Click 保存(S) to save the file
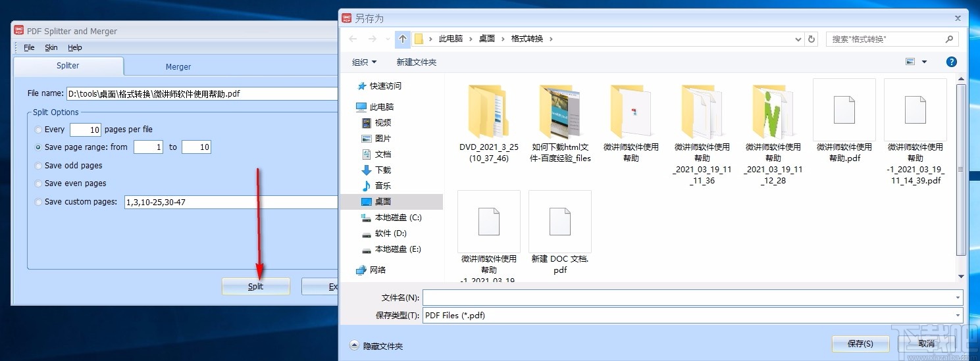Viewport: 980px width, 361px height. 860,343
